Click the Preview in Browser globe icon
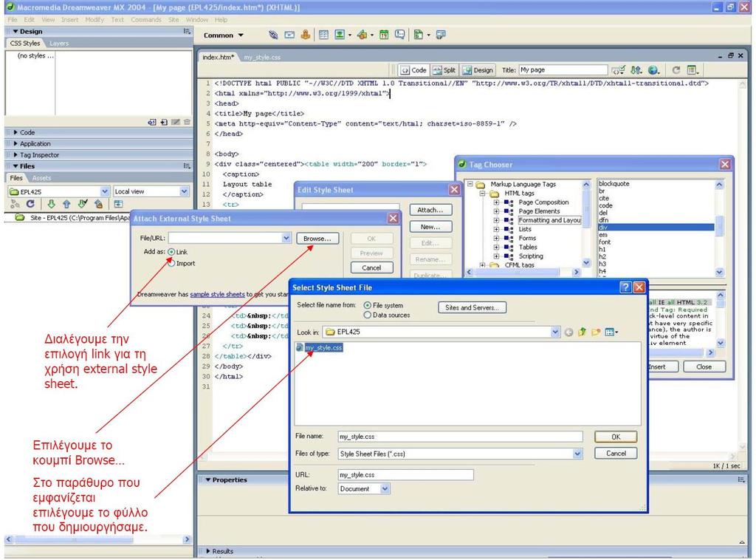 pyautogui.click(x=654, y=70)
